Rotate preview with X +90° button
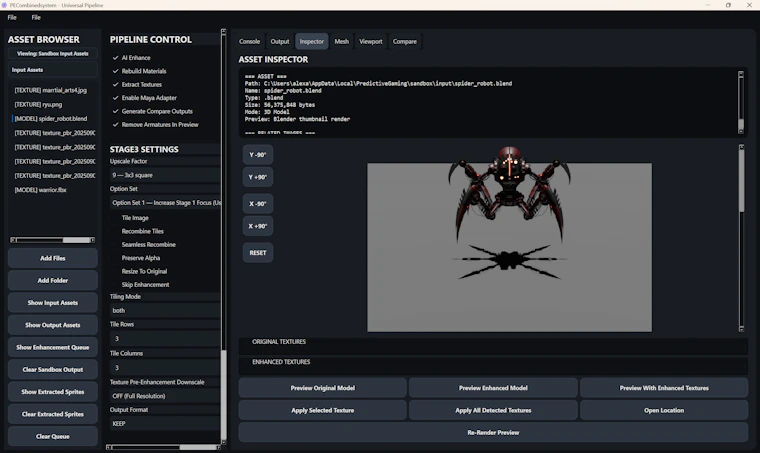760x453 pixels. (x=258, y=226)
